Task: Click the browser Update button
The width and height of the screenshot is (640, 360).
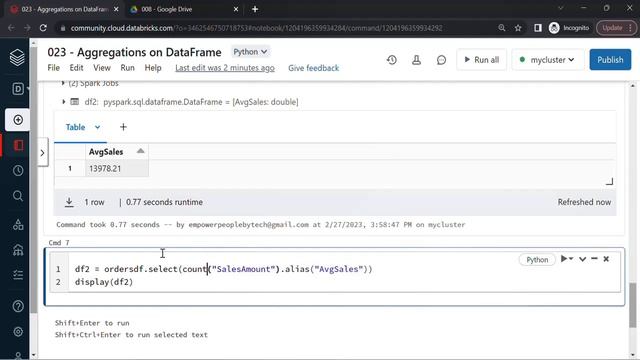Action: (x=616, y=28)
